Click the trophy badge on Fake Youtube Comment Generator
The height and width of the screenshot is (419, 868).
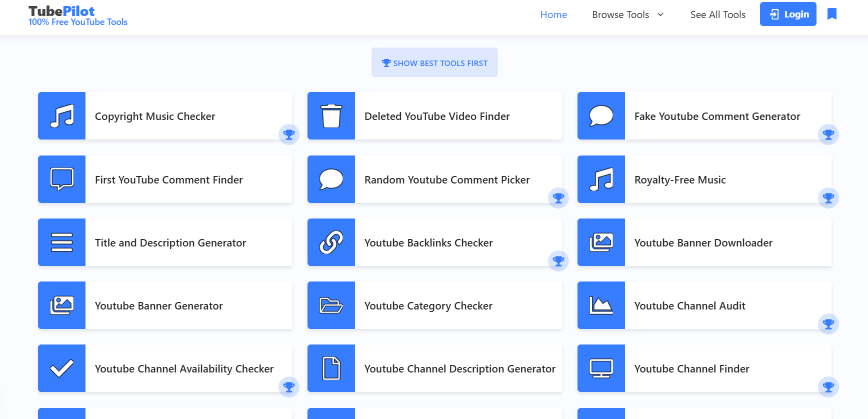828,134
